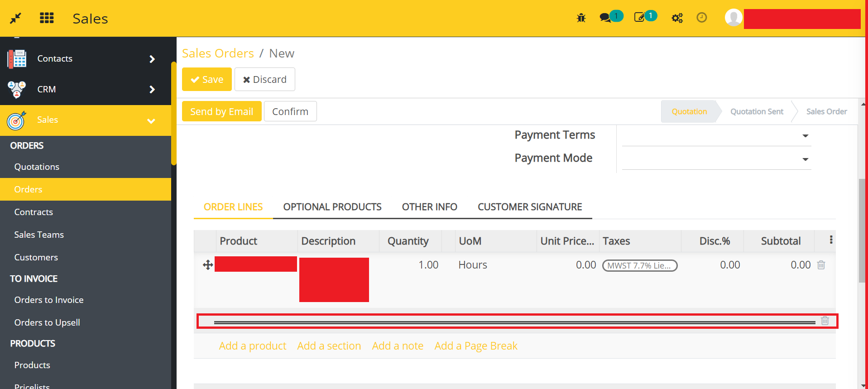Click the MWST 7.7% tax tag

pyautogui.click(x=639, y=265)
